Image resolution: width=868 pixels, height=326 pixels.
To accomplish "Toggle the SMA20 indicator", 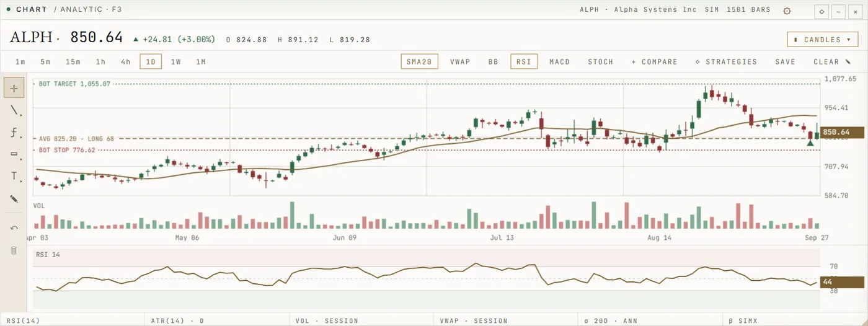I will click(x=419, y=62).
